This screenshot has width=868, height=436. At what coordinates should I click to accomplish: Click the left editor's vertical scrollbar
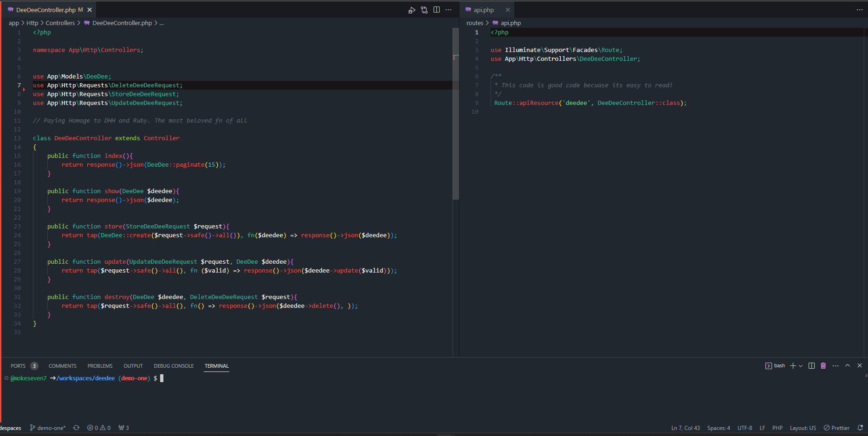click(455, 116)
